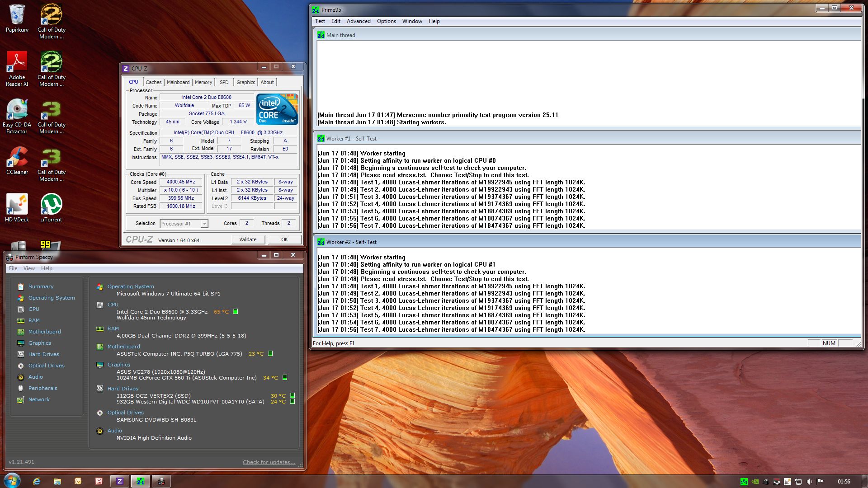Click the system clock showing 01:56

tap(844, 482)
